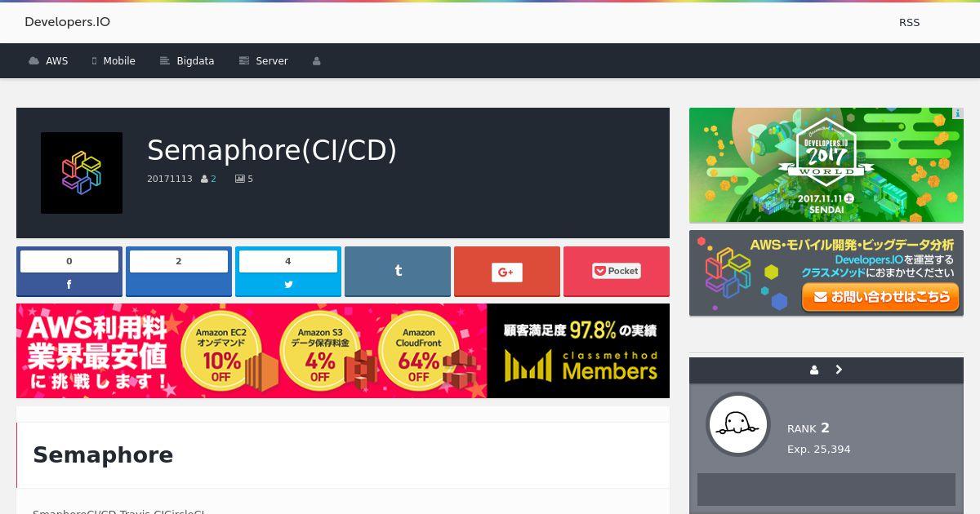Share the article on Tumblr
980x514 pixels.
click(x=398, y=272)
